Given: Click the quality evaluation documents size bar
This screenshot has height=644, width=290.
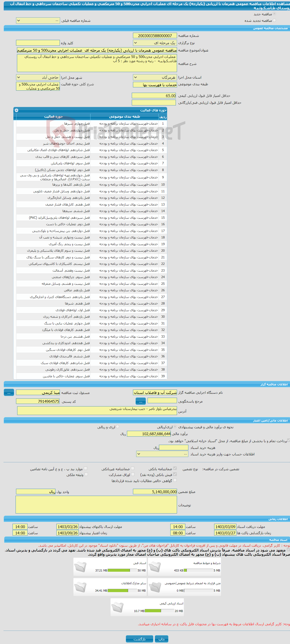Looking at the screenshot, I should click(159, 611).
